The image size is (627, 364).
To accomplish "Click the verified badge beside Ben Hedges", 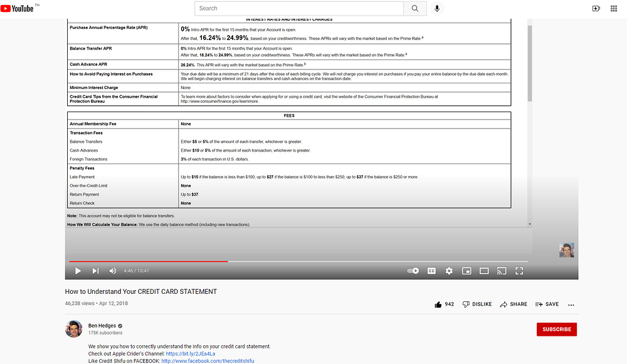I will (x=120, y=326).
